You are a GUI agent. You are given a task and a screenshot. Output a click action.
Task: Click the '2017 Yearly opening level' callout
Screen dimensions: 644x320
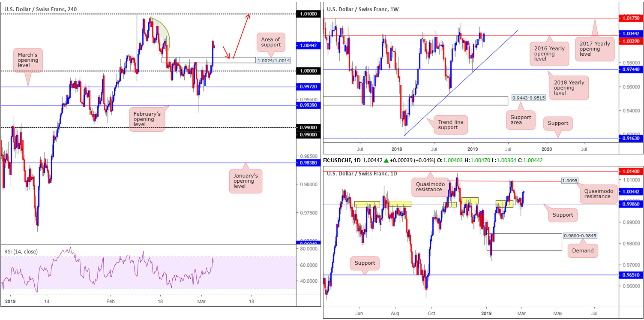594,49
